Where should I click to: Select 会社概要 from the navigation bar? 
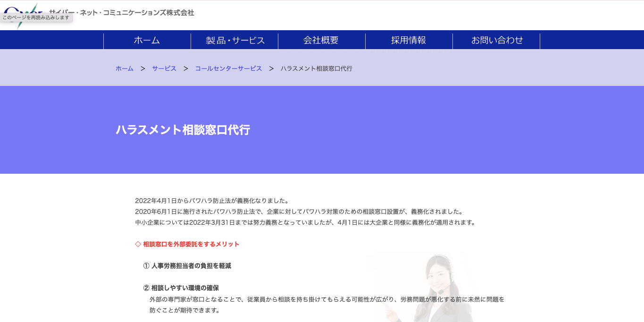coord(322,41)
